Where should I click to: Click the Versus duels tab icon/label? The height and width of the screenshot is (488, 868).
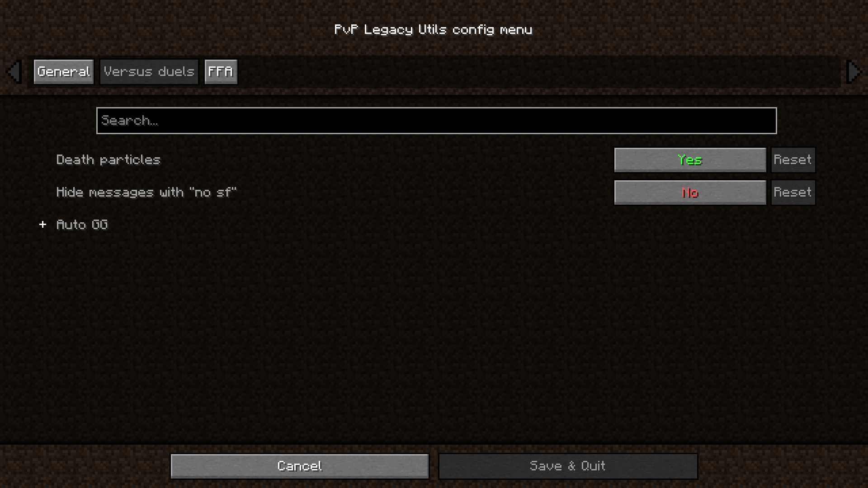pos(148,71)
